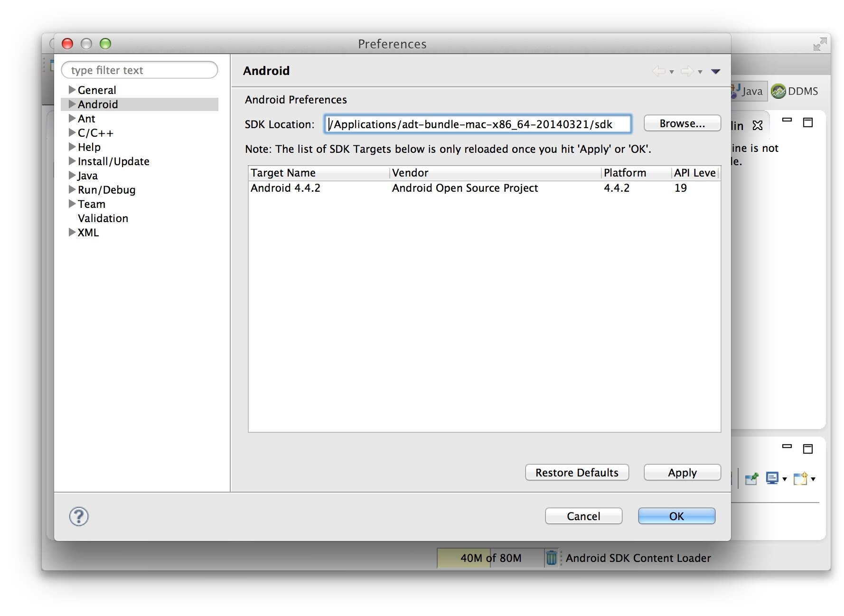Open the DDMS perspective
This screenshot has height=616, width=844.
795,91
